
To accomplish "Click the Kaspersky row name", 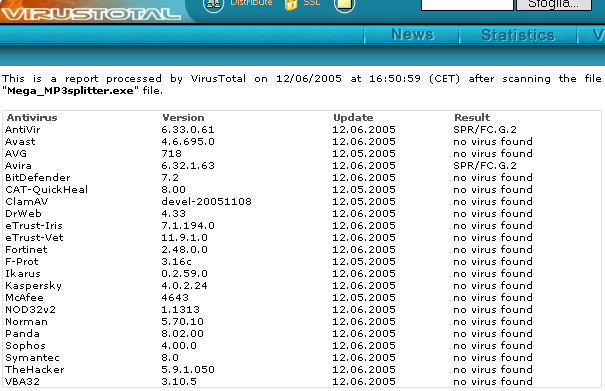I will 34,286.
